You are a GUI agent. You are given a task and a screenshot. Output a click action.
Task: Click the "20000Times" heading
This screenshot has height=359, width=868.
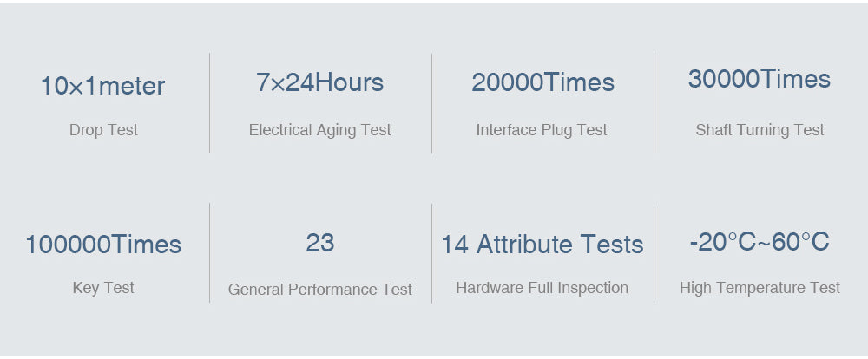pyautogui.click(x=542, y=83)
